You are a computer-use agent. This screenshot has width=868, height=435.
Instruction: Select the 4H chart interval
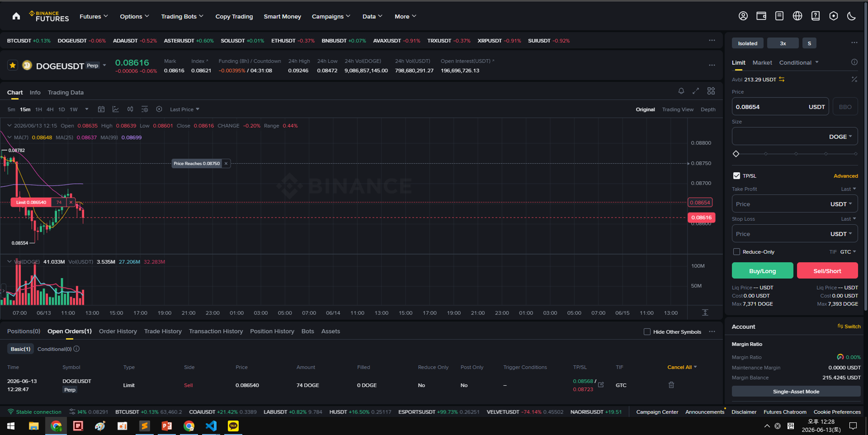[50, 109]
